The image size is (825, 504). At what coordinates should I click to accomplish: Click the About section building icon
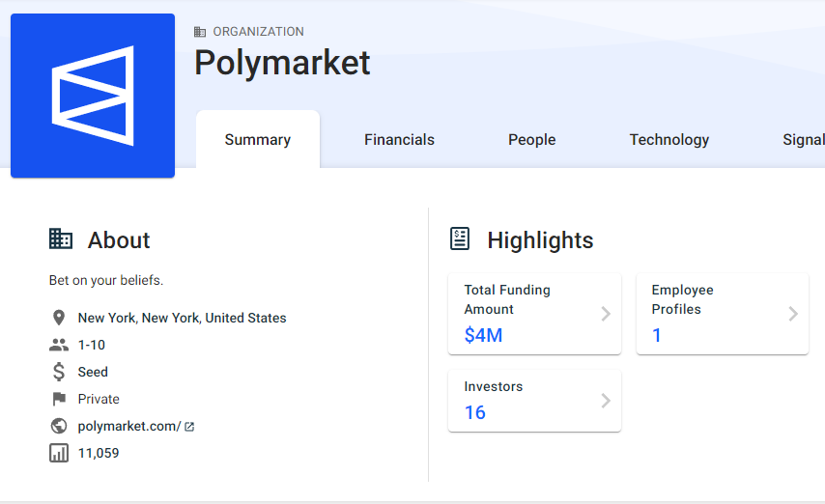61,239
